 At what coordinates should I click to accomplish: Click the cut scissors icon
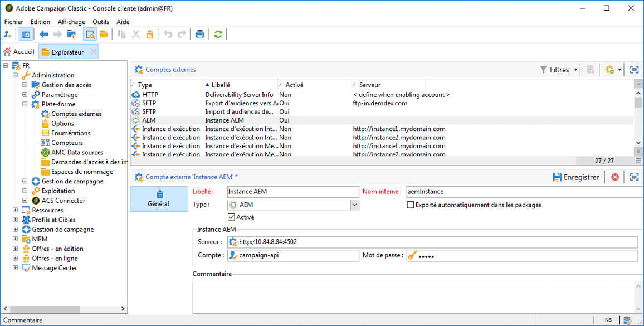tap(136, 35)
